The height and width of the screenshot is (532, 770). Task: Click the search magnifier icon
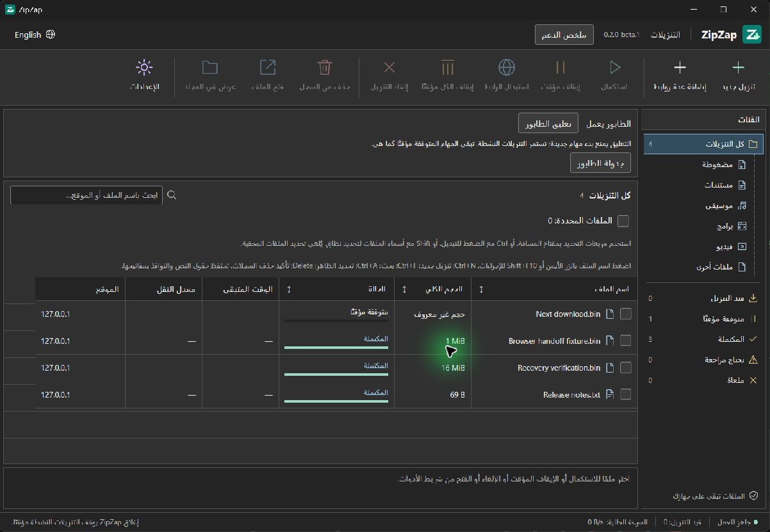pos(171,195)
